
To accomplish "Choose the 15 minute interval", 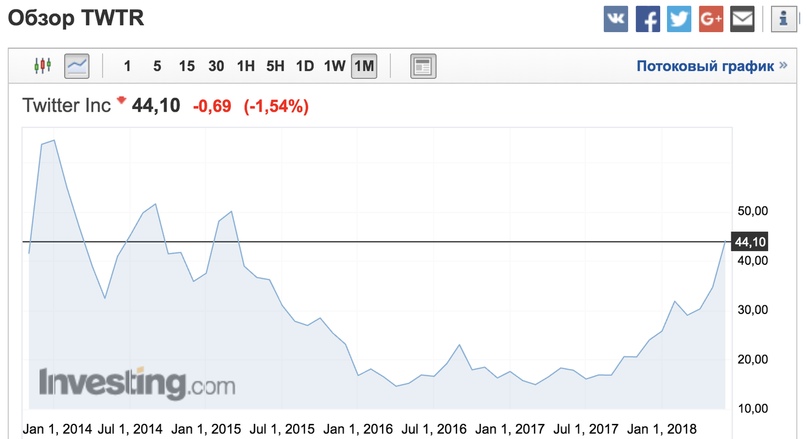I will pos(186,66).
